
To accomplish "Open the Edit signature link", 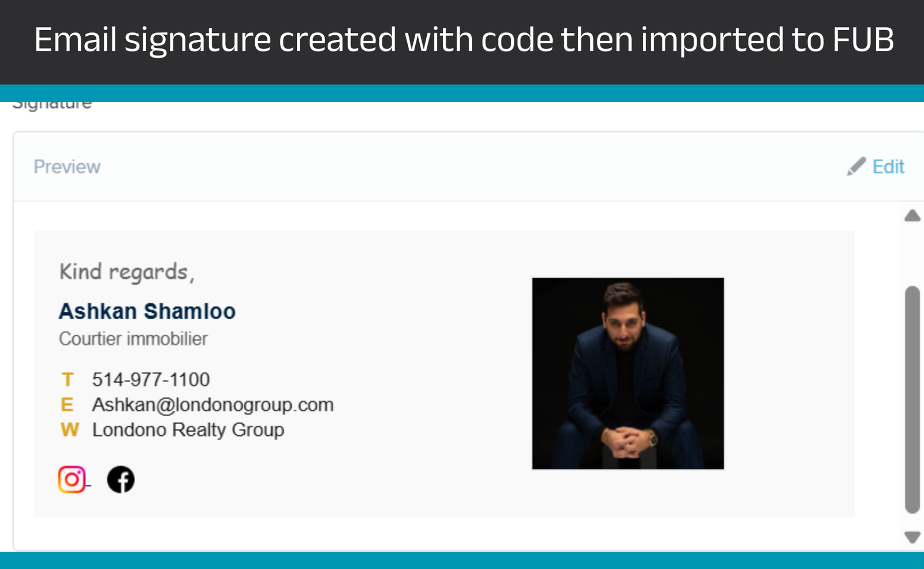I will pos(888,167).
